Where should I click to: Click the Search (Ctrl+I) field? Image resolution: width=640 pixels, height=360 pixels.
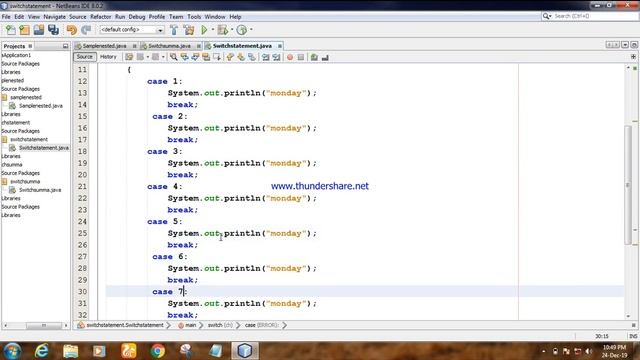coord(589,16)
